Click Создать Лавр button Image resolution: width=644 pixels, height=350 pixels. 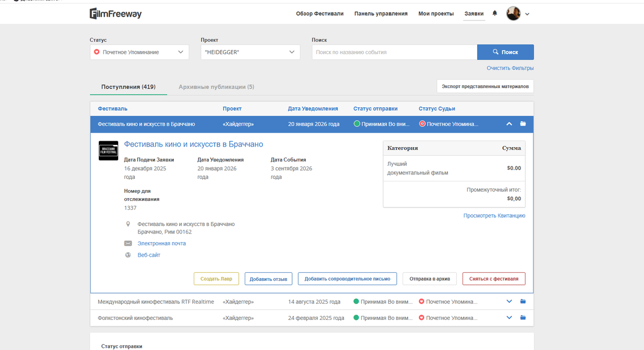coord(216,279)
